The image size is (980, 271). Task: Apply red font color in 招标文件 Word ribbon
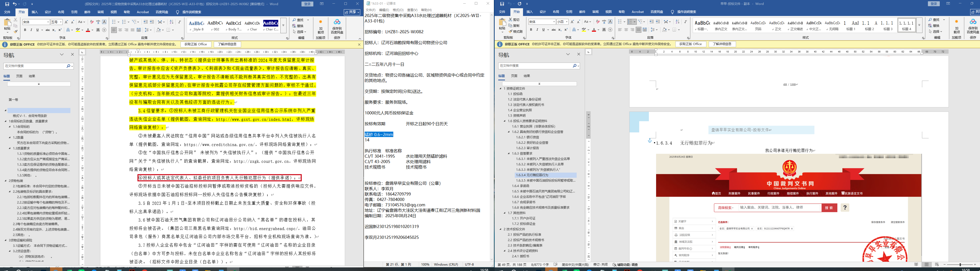[x=88, y=30]
